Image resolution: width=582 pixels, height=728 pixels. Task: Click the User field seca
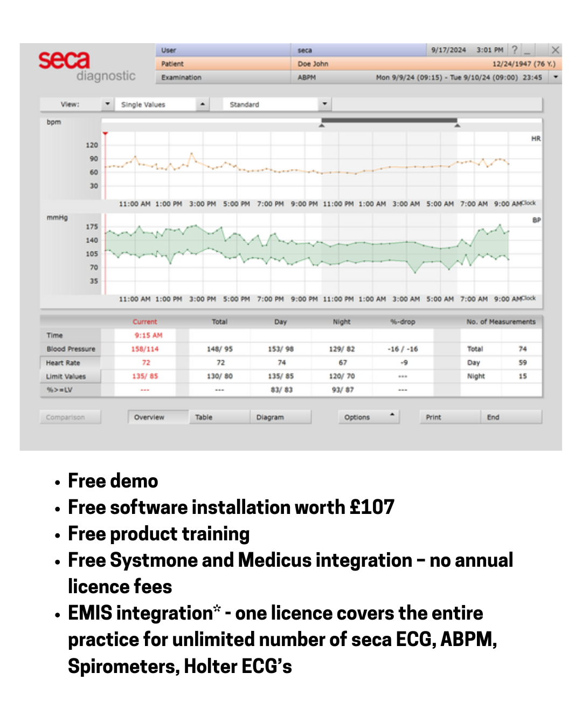305,50
